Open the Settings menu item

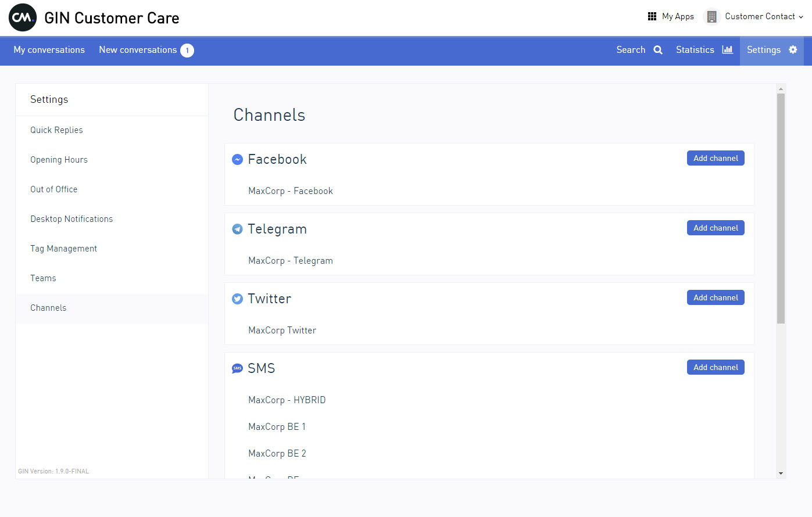tap(772, 51)
